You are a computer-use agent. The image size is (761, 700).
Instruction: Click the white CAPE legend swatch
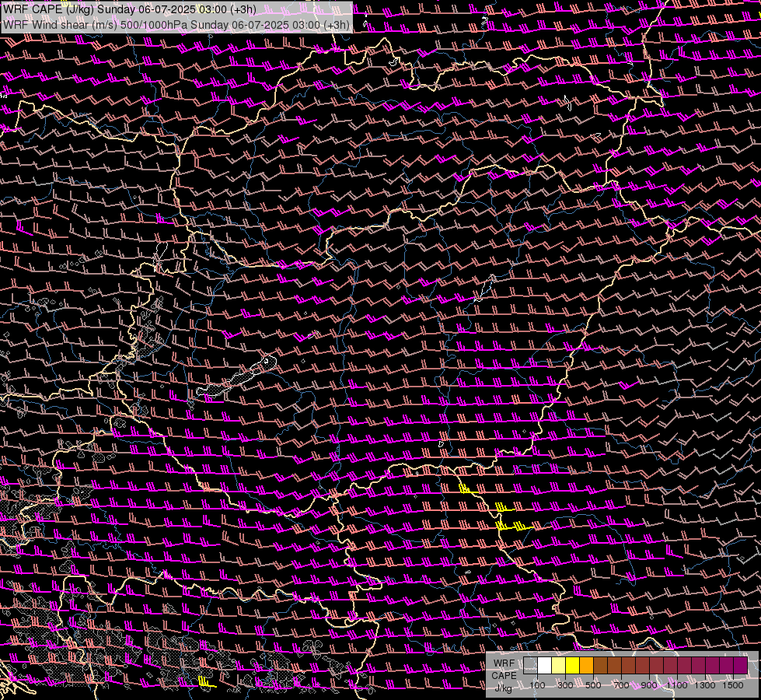[x=545, y=666]
